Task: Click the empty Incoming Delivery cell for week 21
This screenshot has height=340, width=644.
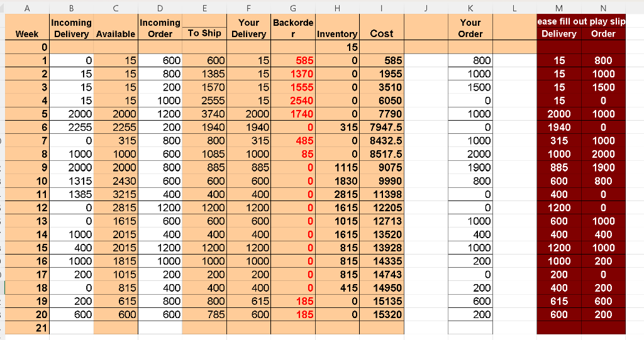Action: click(x=72, y=327)
